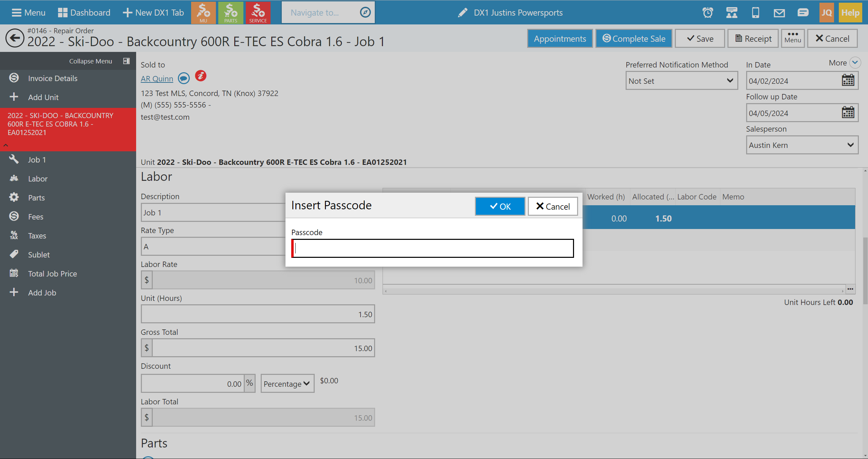Click OK in Insert Passcode dialog
This screenshot has height=459, width=868.
pyautogui.click(x=500, y=206)
